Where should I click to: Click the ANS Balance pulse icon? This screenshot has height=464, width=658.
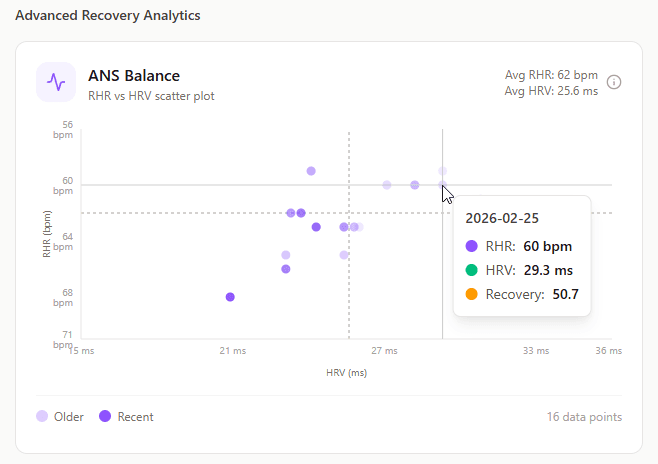coord(56,82)
